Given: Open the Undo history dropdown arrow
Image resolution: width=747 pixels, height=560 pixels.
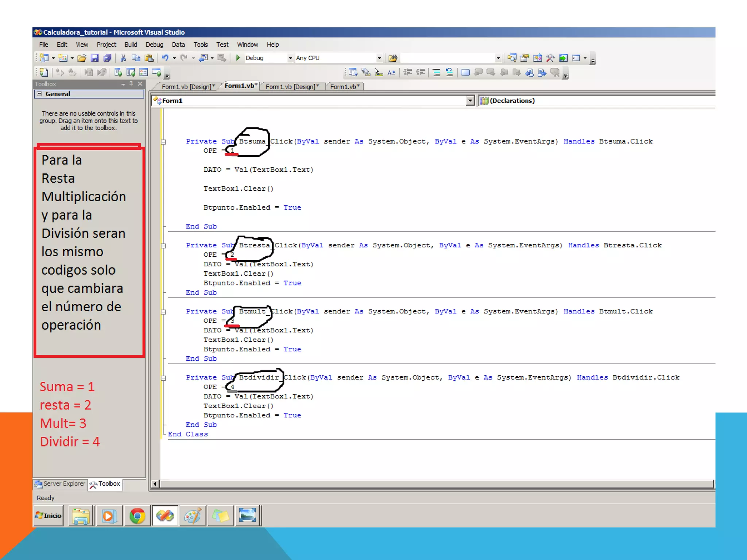Looking at the screenshot, I should [x=174, y=58].
